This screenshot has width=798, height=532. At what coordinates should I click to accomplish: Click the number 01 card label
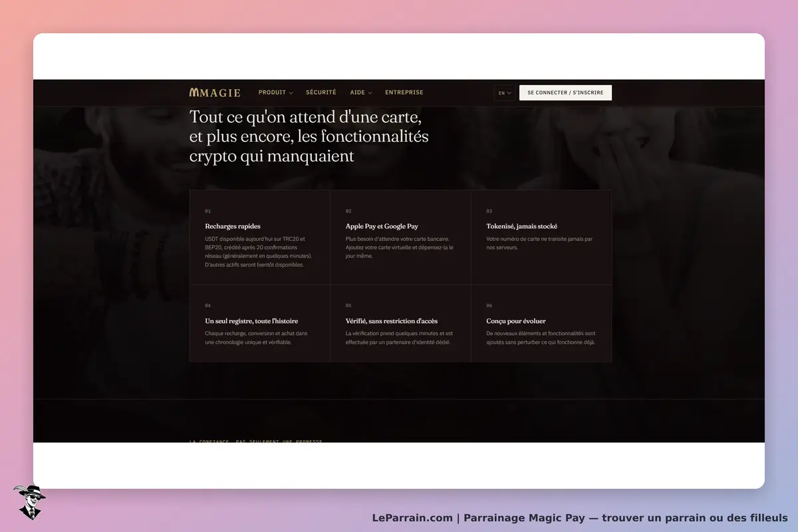(x=207, y=211)
